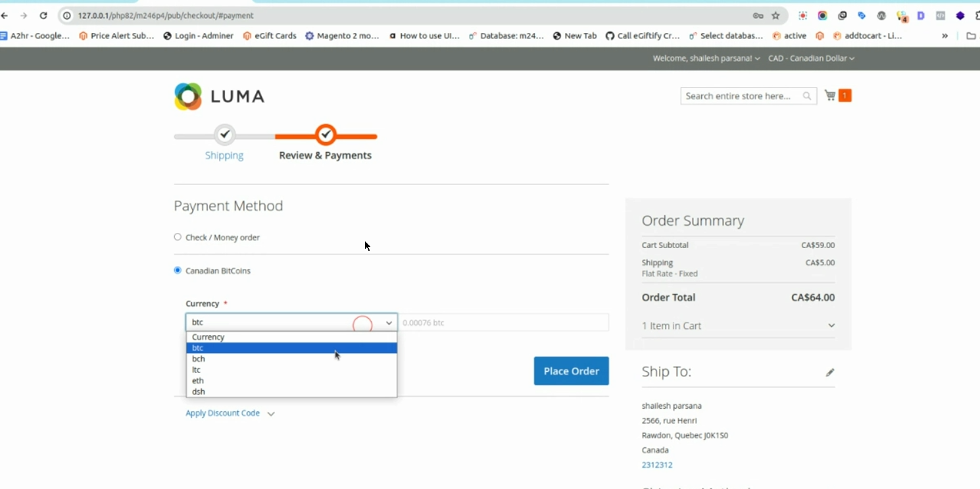Open Login - Adminer bookmark
Image resolution: width=980 pixels, height=489 pixels.
[x=198, y=36]
